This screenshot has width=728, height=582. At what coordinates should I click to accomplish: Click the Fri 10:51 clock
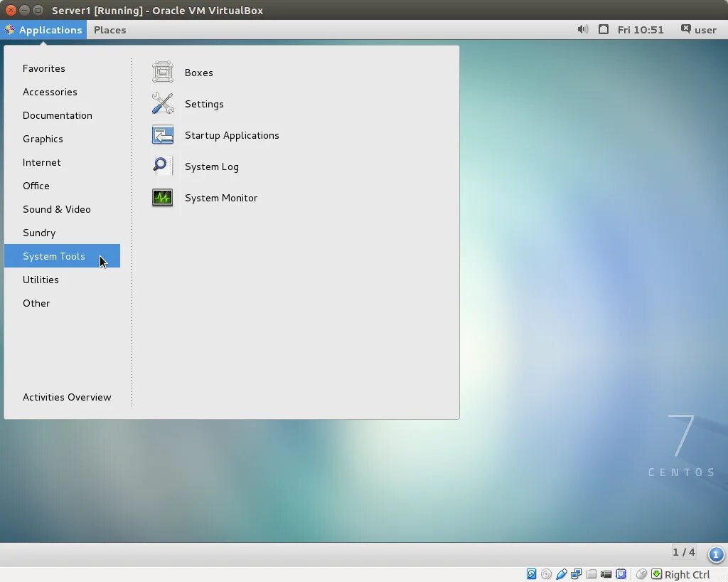[641, 30]
